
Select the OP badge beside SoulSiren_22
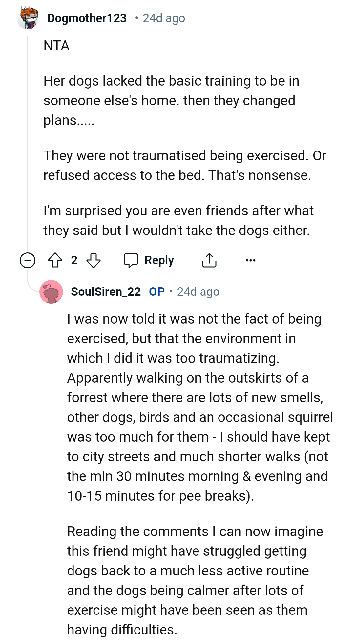[x=156, y=292]
